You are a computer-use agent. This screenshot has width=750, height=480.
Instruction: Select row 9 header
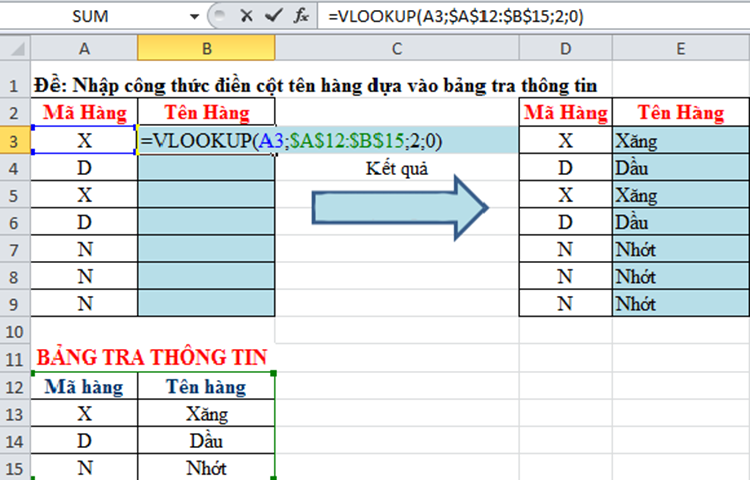pos(14,305)
